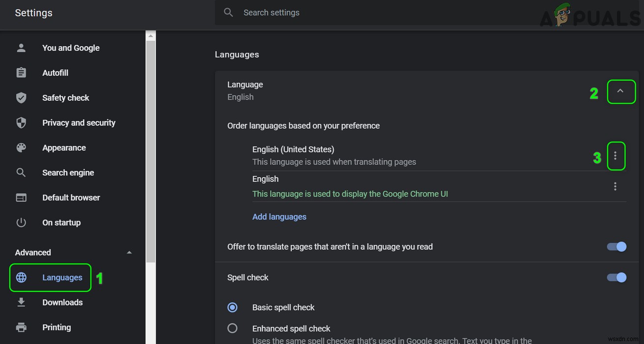This screenshot has height=344, width=644.
Task: Switch to the Downloads settings section
Action: click(x=62, y=302)
